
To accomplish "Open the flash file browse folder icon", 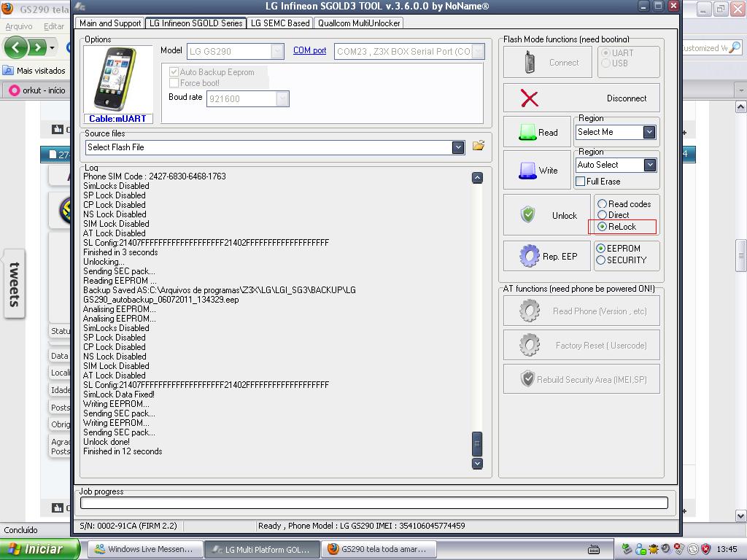I will tap(479, 146).
